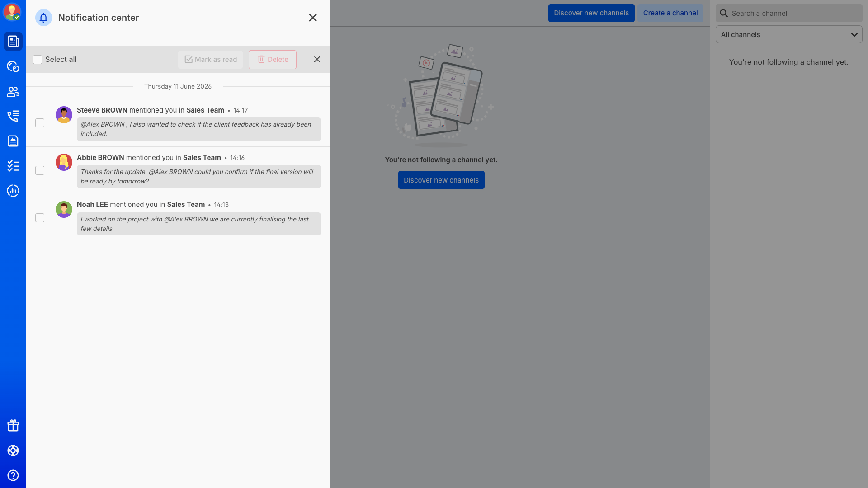
Task: Open the gift icon in sidebar
Action: click(13, 425)
